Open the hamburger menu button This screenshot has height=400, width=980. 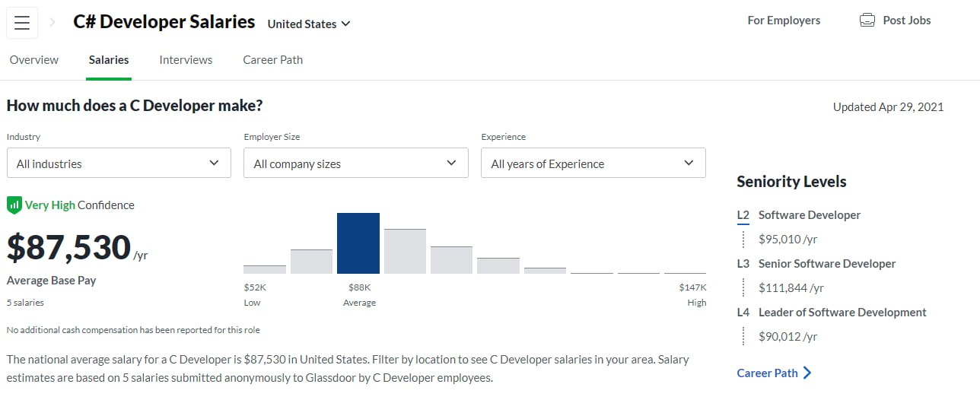[22, 23]
